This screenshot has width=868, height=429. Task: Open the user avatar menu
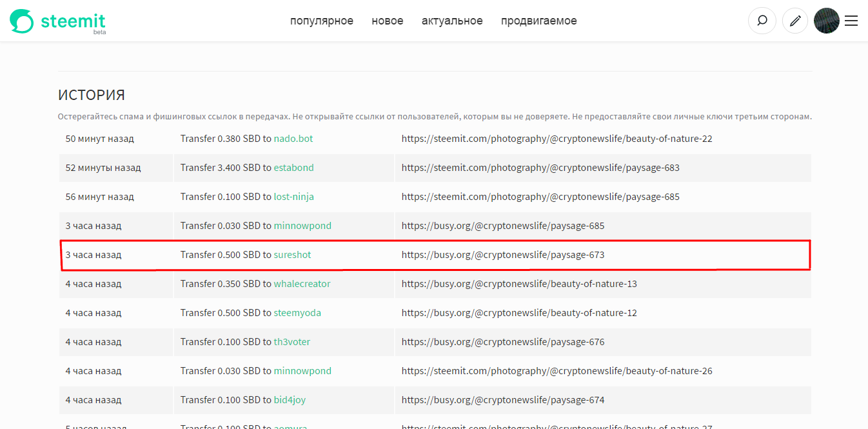827,21
